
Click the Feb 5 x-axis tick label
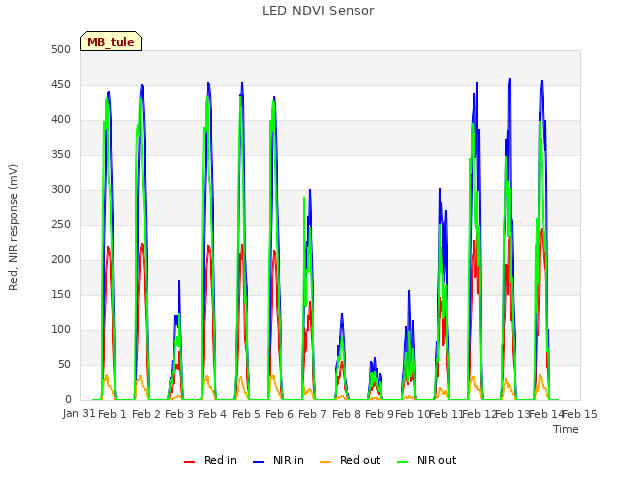pyautogui.click(x=246, y=414)
